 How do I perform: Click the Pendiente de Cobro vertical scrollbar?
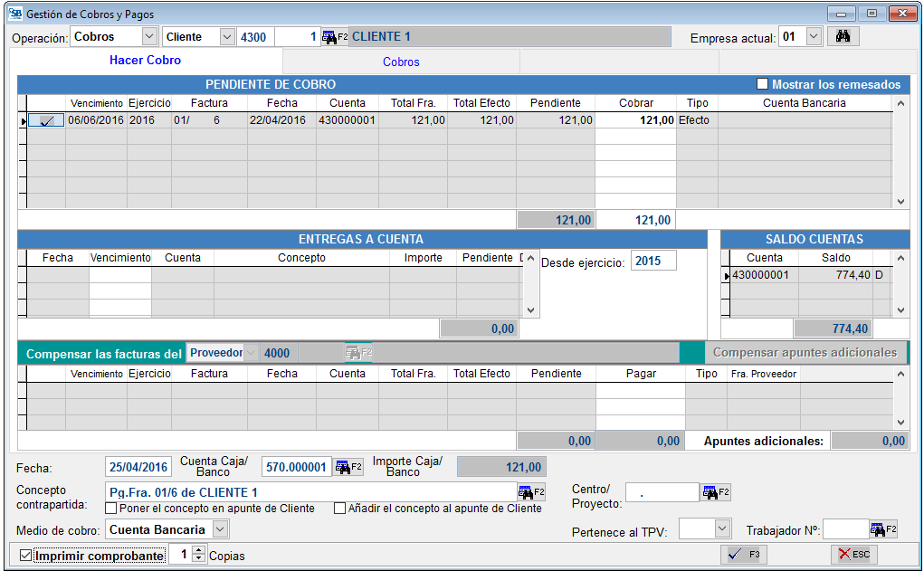pyautogui.click(x=900, y=152)
